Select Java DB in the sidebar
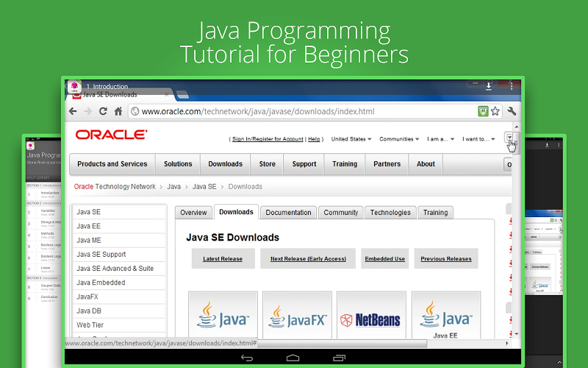This screenshot has height=368, width=588. [x=119, y=311]
